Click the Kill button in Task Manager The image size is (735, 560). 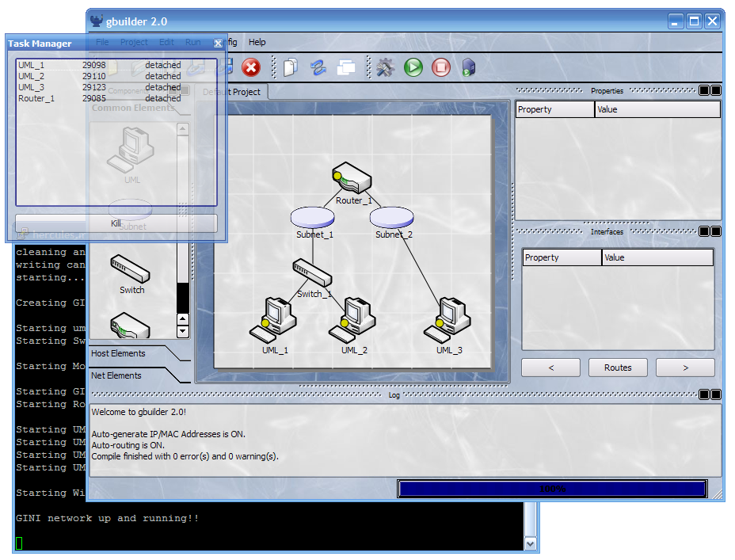click(x=116, y=223)
